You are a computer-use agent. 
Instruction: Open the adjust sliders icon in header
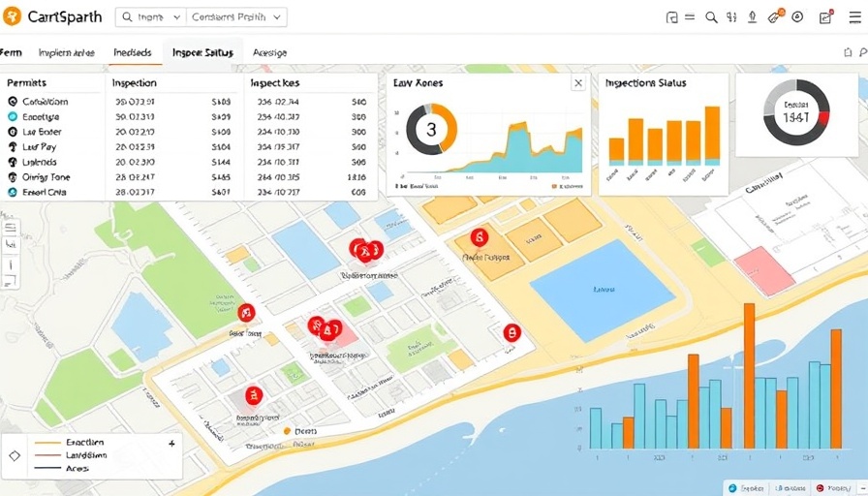731,17
